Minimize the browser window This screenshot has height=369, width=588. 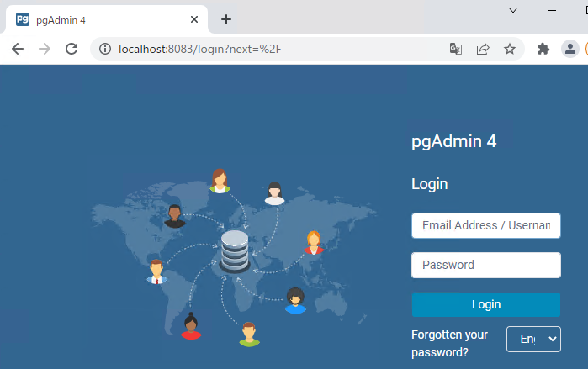[x=552, y=10]
